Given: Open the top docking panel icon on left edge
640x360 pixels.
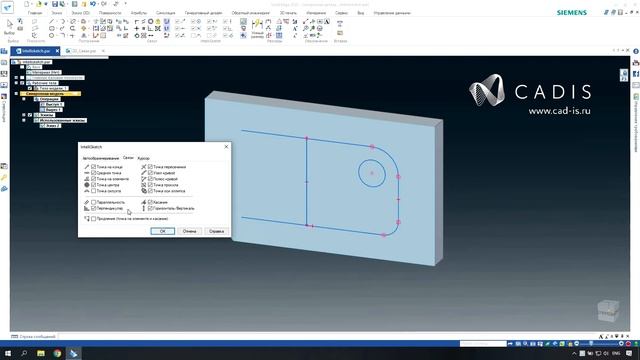Looking at the screenshot, I should pyautogui.click(x=4, y=51).
